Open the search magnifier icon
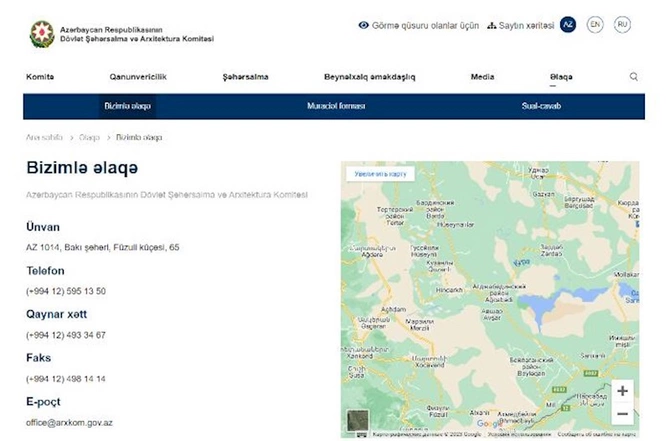This screenshot has width=670, height=441. 633,76
